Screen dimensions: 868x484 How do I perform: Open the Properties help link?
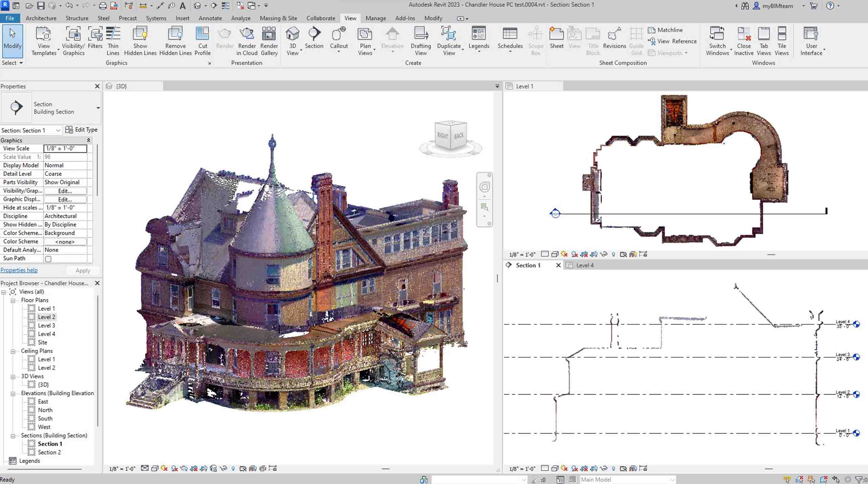(x=19, y=270)
